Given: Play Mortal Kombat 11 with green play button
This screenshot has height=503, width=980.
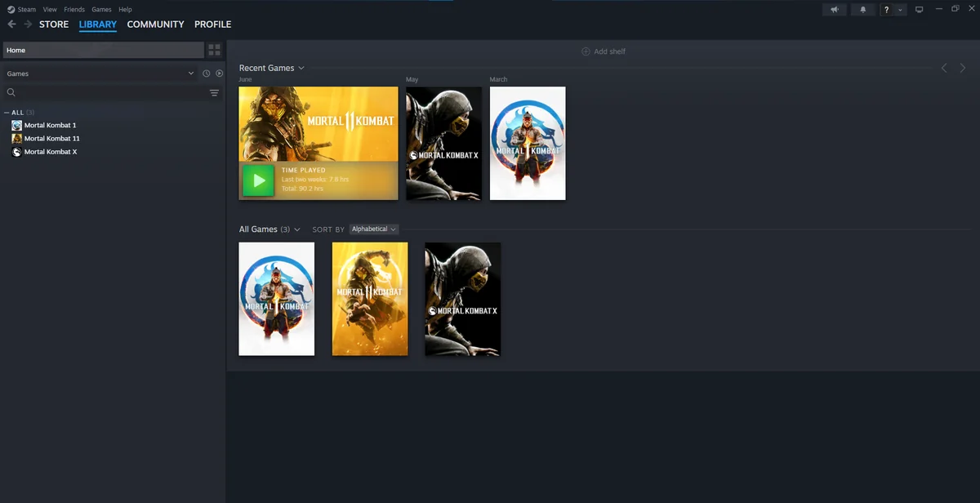Looking at the screenshot, I should (x=259, y=180).
